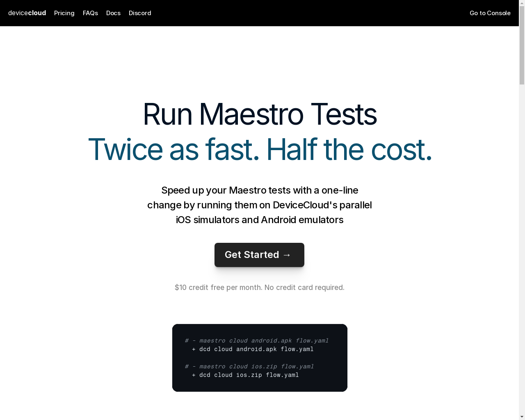Click '# - maestro cloud android.apk flow.yaml' comment
The height and width of the screenshot is (420, 525).
(257, 340)
